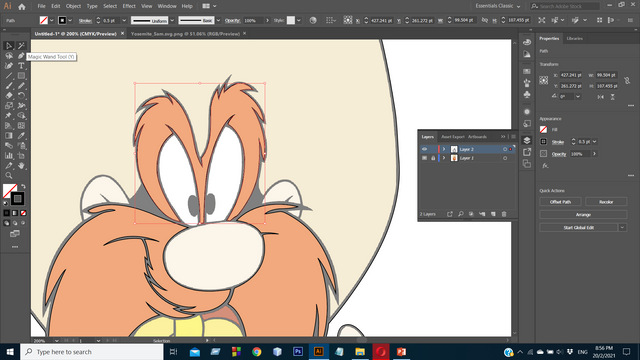Select the Rotate tool
This screenshot has width=640, height=360.
(x=21, y=96)
